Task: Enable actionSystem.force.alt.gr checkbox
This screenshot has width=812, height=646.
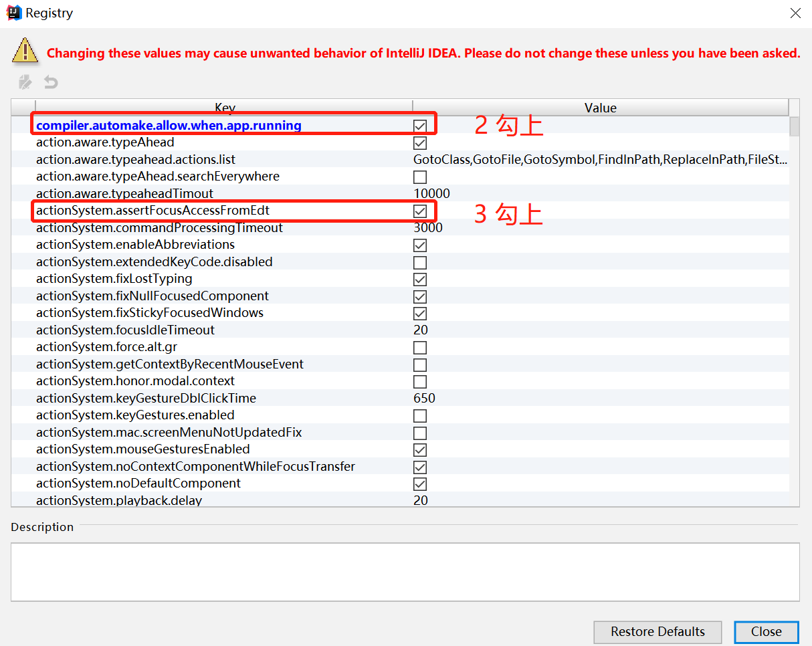Action: pos(420,348)
